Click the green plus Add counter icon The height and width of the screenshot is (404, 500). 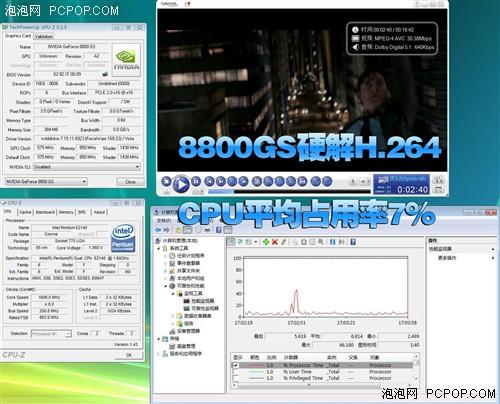pyautogui.click(x=266, y=242)
